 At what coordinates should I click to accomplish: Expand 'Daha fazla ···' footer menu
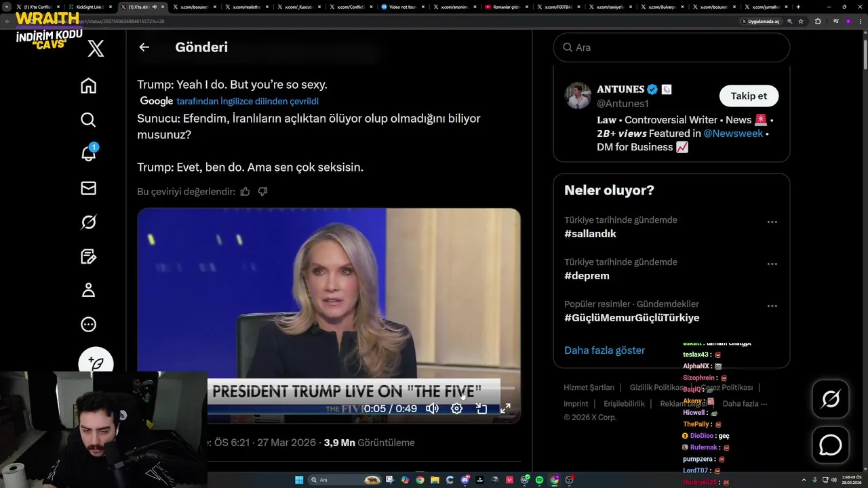(x=745, y=404)
